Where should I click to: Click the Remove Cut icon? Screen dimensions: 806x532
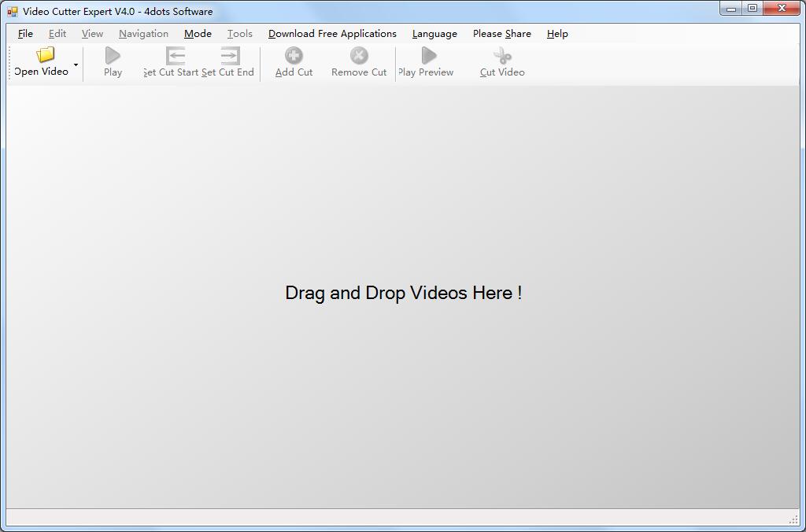click(359, 55)
